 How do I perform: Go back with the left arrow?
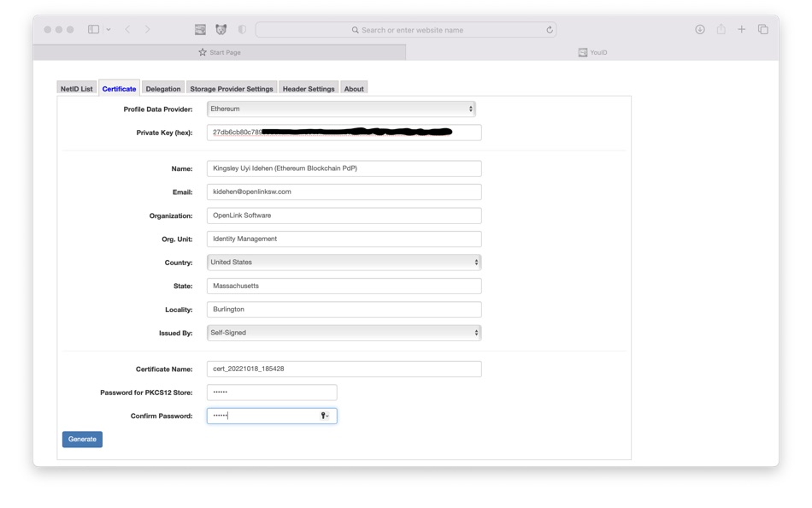(127, 30)
